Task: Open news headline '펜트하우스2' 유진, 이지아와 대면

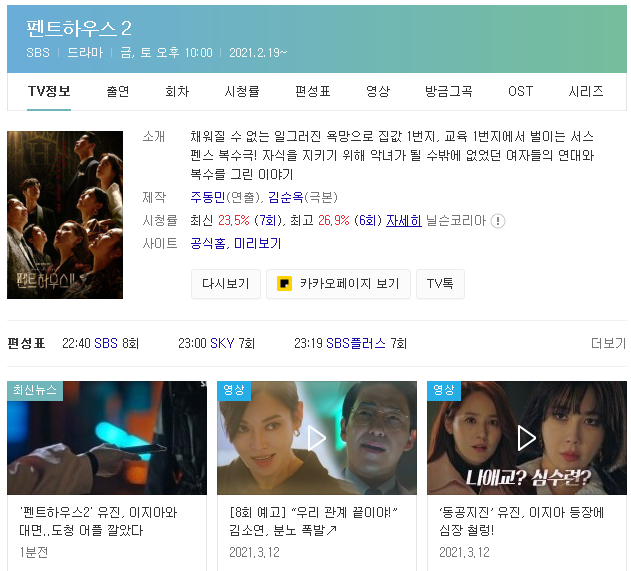Action: click(x=98, y=521)
